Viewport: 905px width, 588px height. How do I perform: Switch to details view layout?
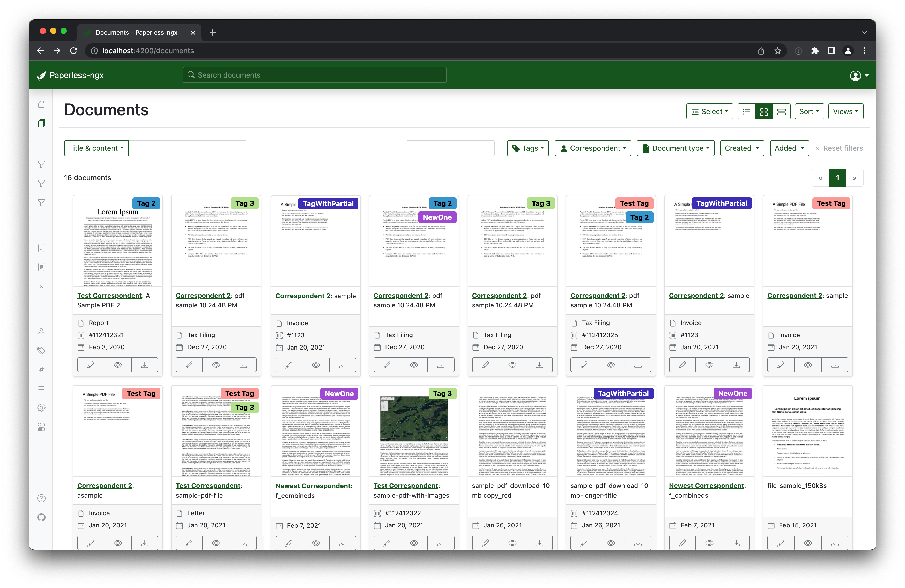pos(781,111)
